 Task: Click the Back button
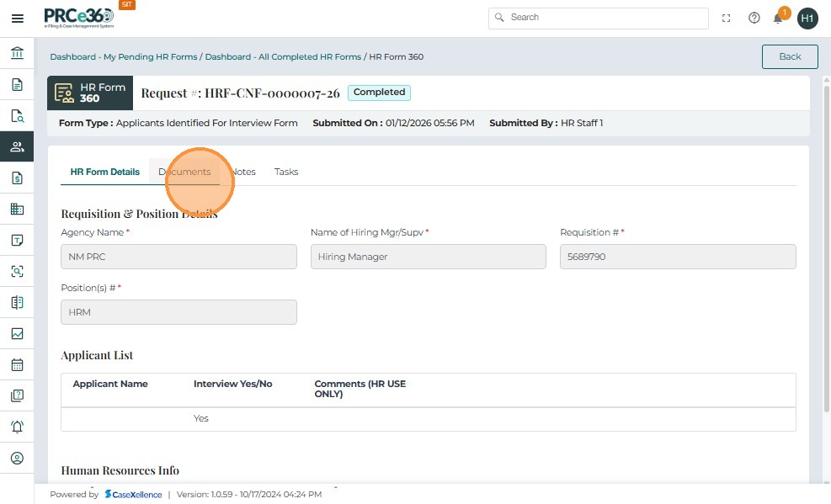(x=789, y=56)
